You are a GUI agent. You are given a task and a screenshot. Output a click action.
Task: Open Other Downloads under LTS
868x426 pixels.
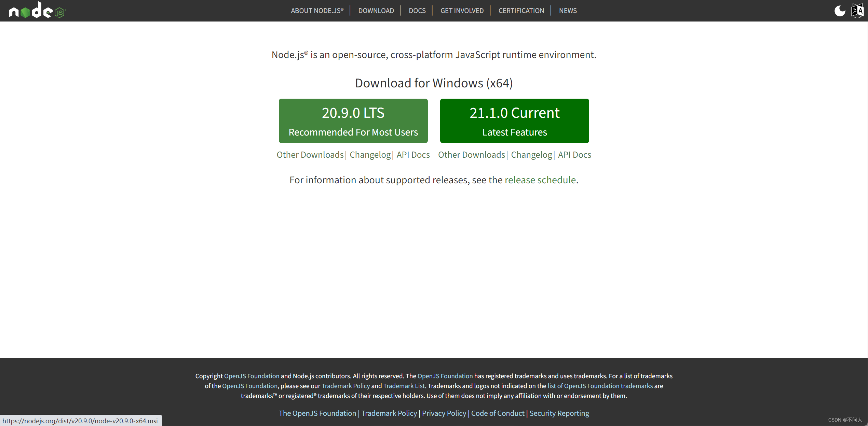click(x=310, y=155)
